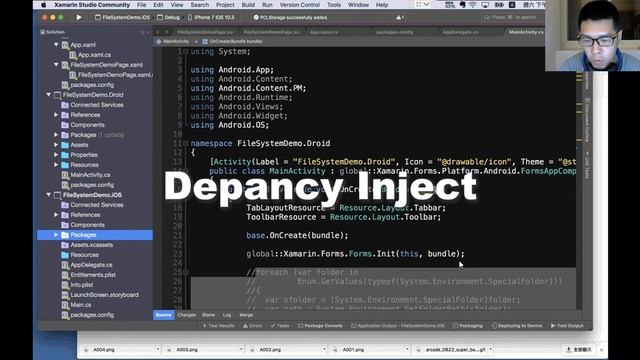Open the Search menu
This screenshot has width=640, height=360.
(x=200, y=5)
